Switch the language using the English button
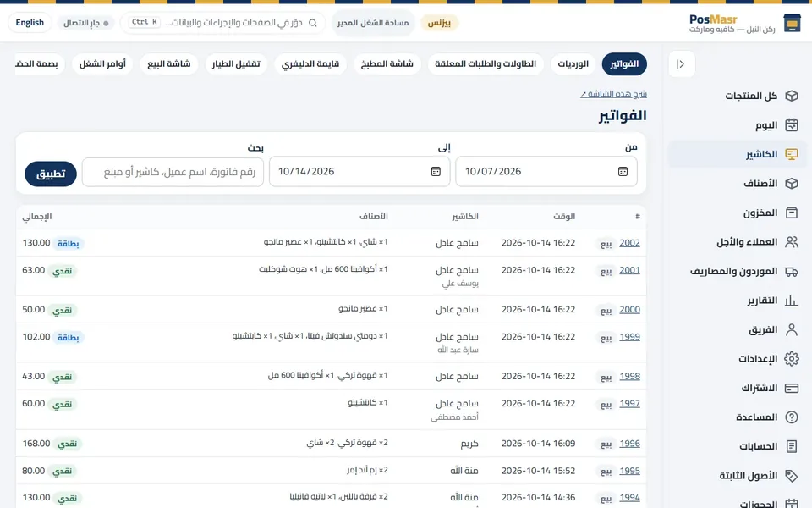This screenshot has height=508, width=812. click(x=30, y=23)
